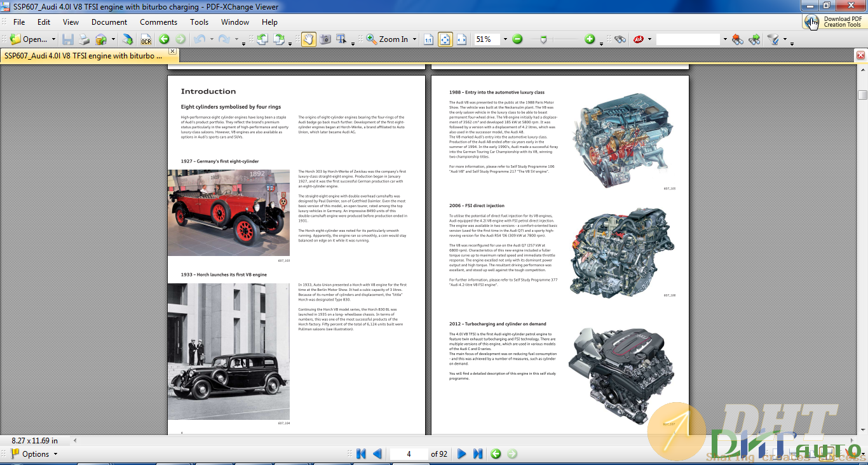Click the green plus zoom in button
The height and width of the screenshot is (465, 868).
pyautogui.click(x=590, y=39)
